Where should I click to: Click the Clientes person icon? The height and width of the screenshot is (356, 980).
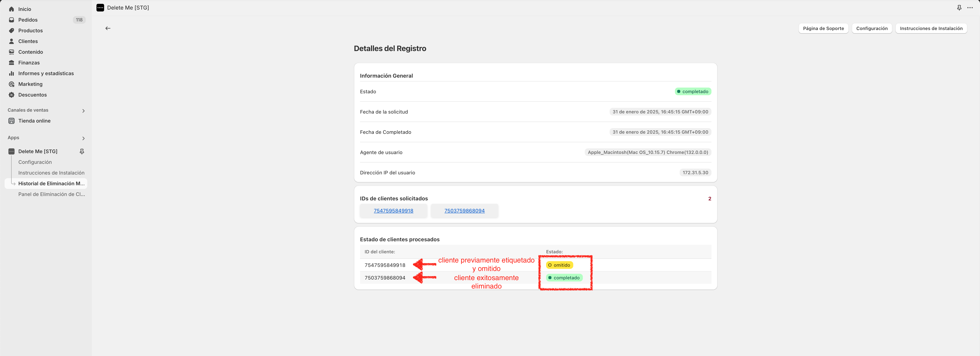(x=11, y=41)
